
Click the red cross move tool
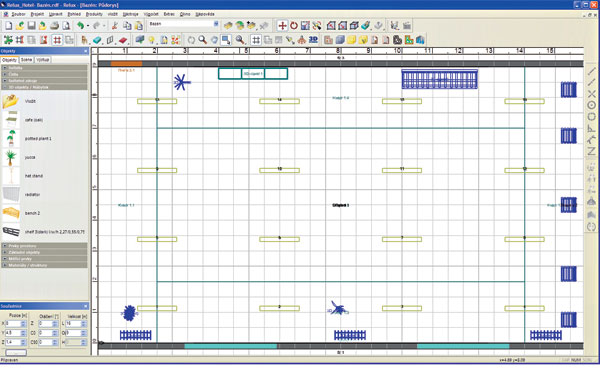[x=282, y=26]
